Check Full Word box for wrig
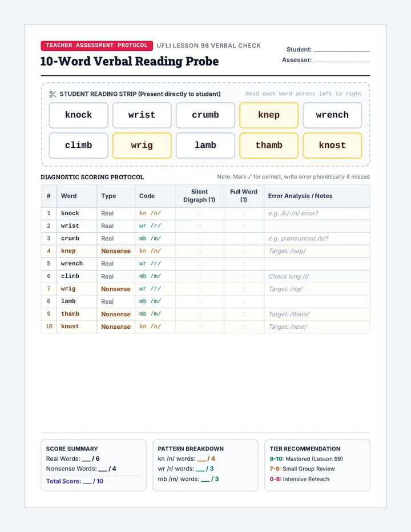Image resolution: width=411 pixels, height=532 pixels. tap(244, 289)
